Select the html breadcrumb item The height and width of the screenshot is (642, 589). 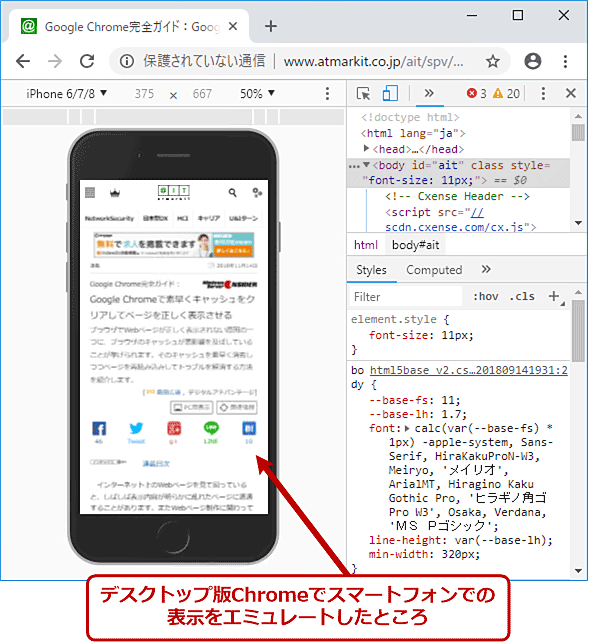(366, 245)
